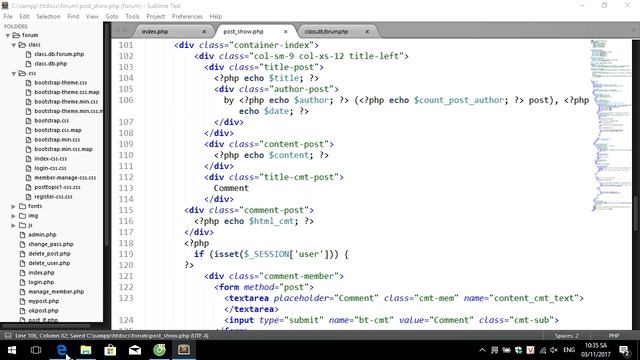Close the post_show.php tab
The width and height of the screenshot is (640, 360).
[286, 31]
